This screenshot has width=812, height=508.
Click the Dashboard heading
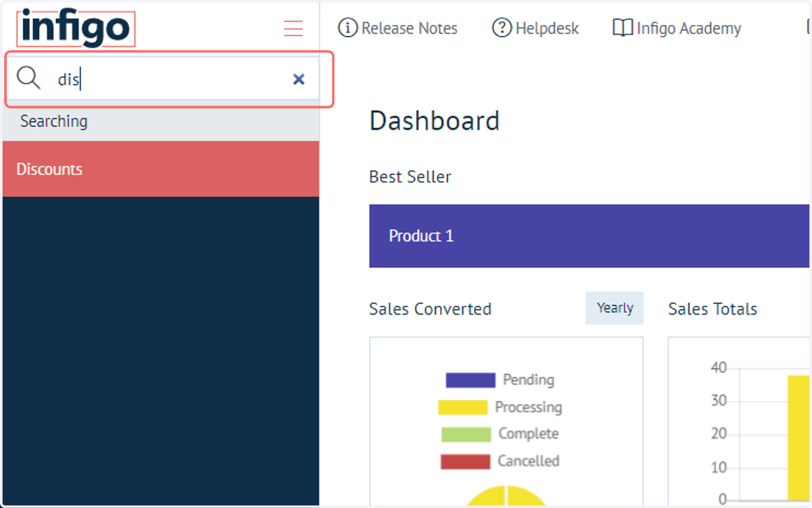coord(434,121)
